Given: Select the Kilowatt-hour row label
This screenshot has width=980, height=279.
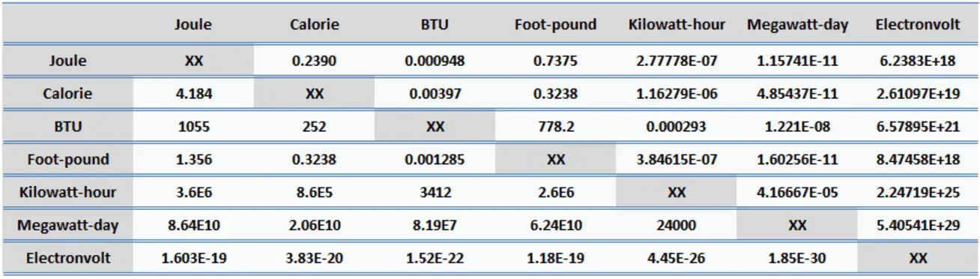Looking at the screenshot, I should pos(67,192).
